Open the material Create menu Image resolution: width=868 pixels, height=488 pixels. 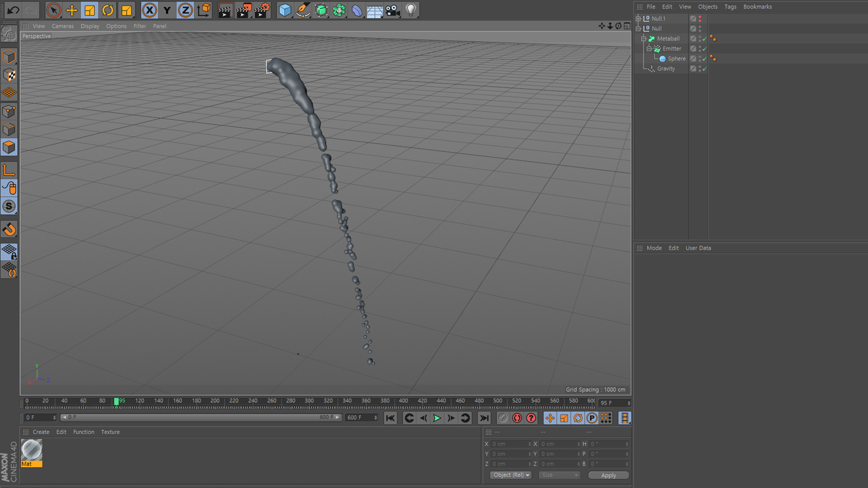tap(41, 432)
